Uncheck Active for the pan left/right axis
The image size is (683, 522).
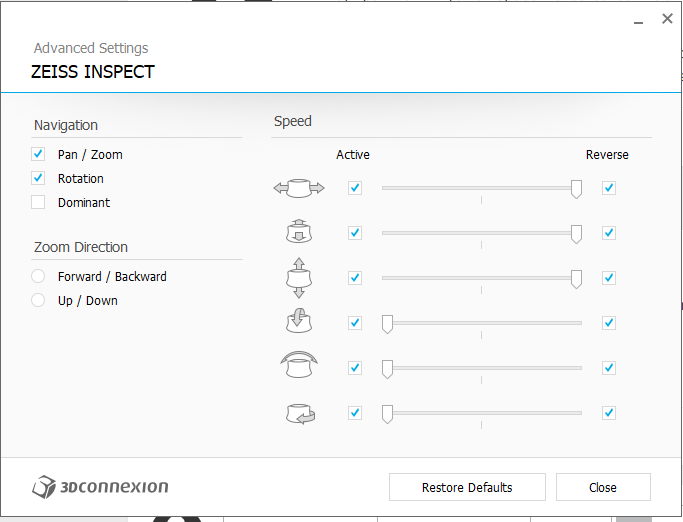click(355, 188)
